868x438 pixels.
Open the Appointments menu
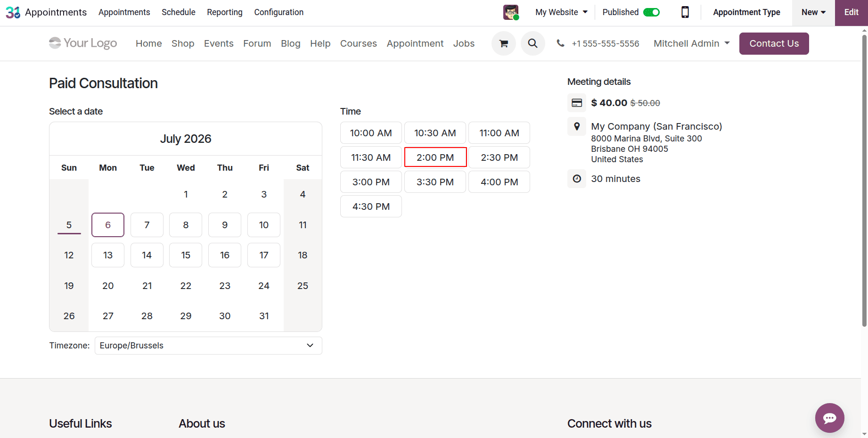click(x=124, y=12)
